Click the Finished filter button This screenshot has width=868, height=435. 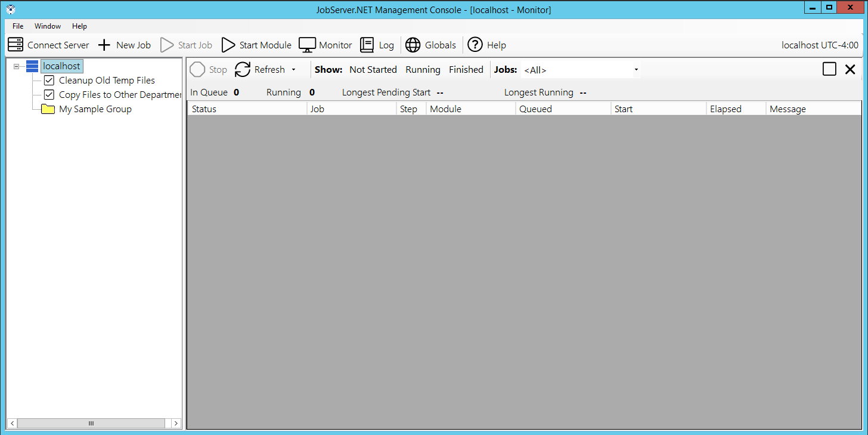click(x=466, y=70)
